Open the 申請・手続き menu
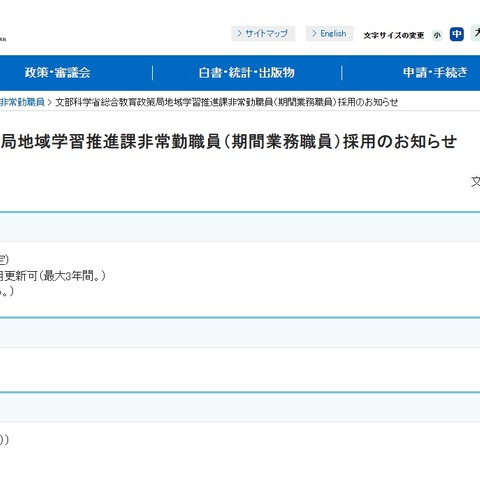 pos(435,73)
